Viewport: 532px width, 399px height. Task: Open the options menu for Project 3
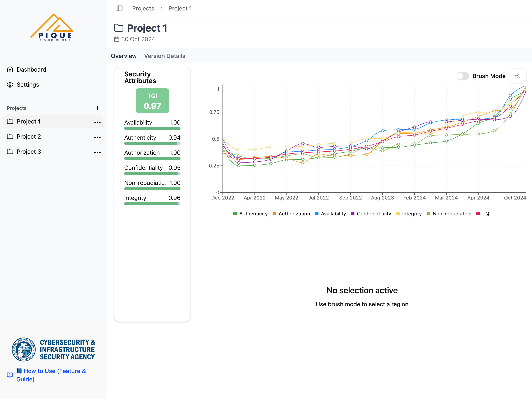click(97, 152)
